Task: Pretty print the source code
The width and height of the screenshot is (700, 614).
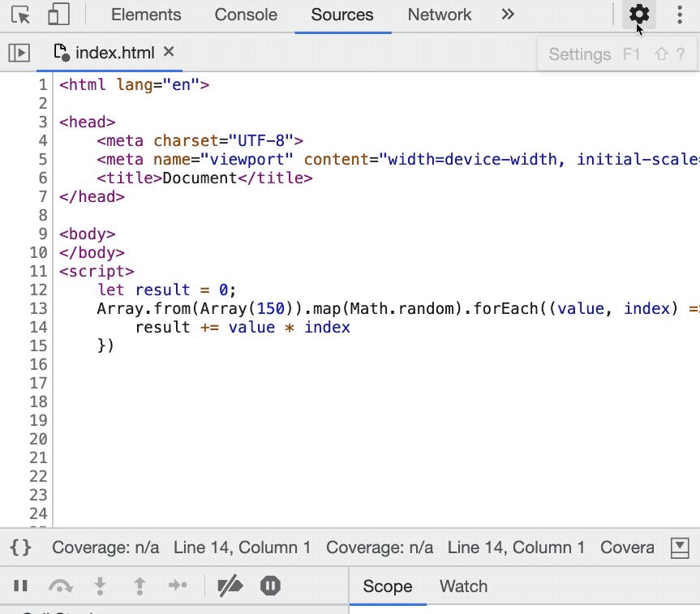Action: (21, 547)
